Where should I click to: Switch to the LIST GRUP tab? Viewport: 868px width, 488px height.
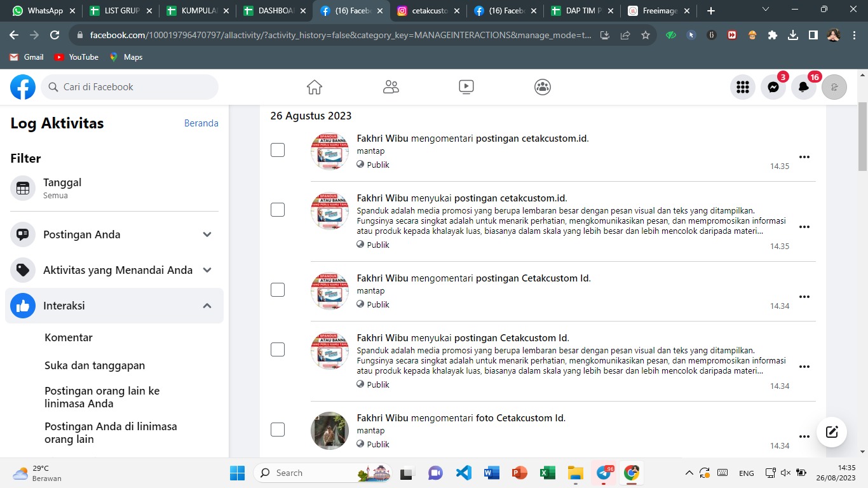click(121, 11)
